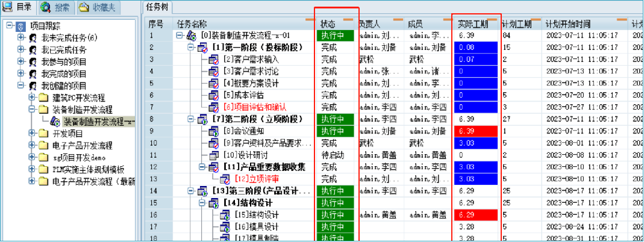This screenshot has width=644, height=242.
Task: Select the 任务树 tab
Action: 158,7
